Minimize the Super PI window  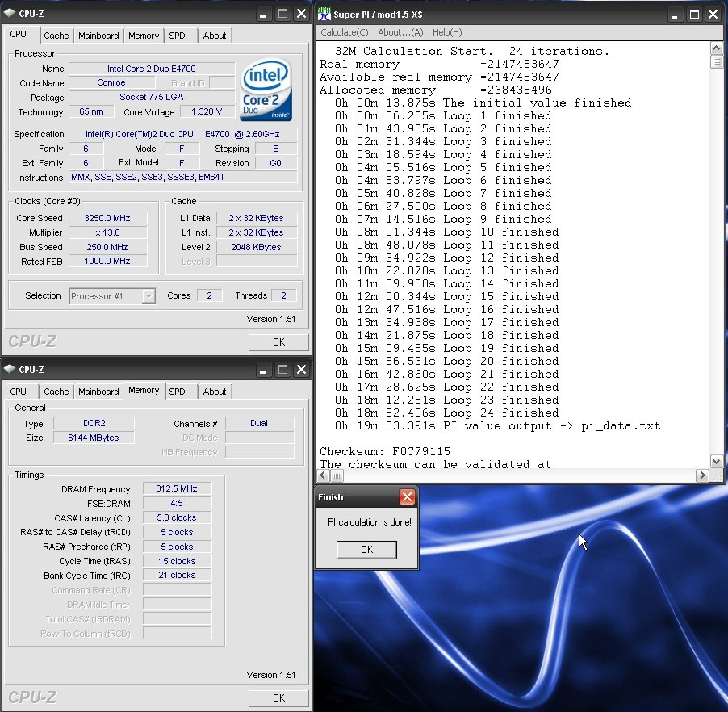coord(675,15)
